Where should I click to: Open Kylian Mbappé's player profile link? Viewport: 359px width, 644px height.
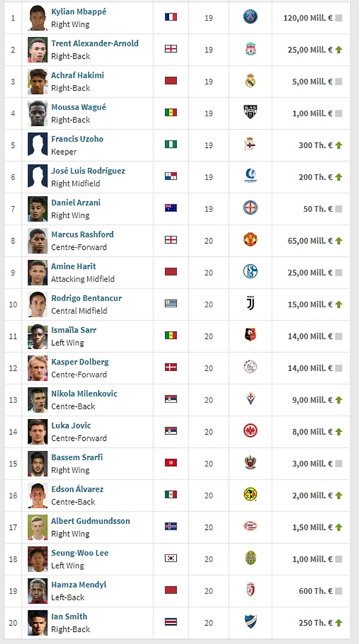point(79,11)
